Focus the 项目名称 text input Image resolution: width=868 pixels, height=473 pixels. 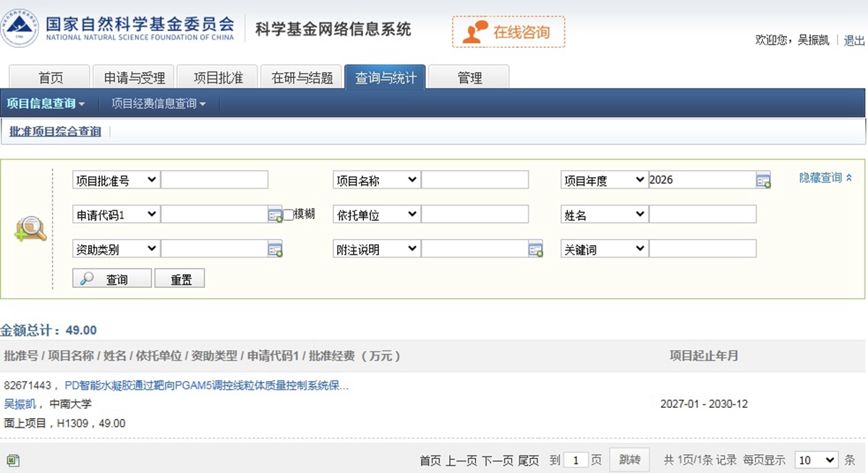pyautogui.click(x=475, y=180)
